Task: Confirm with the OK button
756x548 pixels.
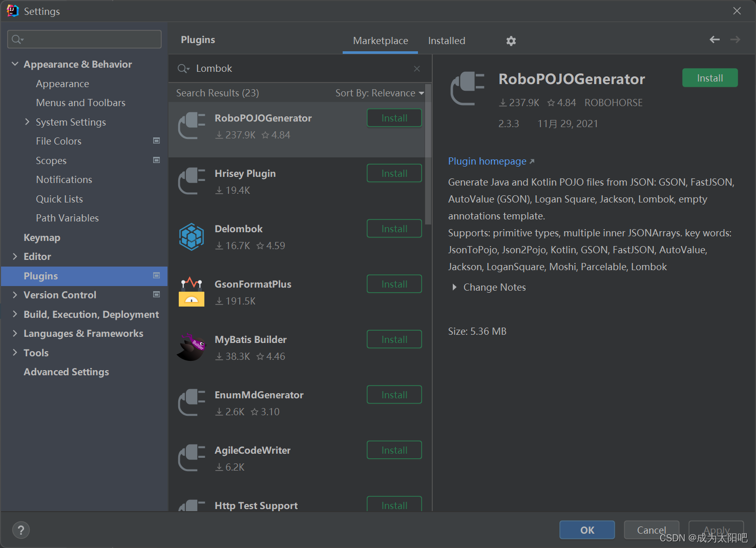Action: 587,530
